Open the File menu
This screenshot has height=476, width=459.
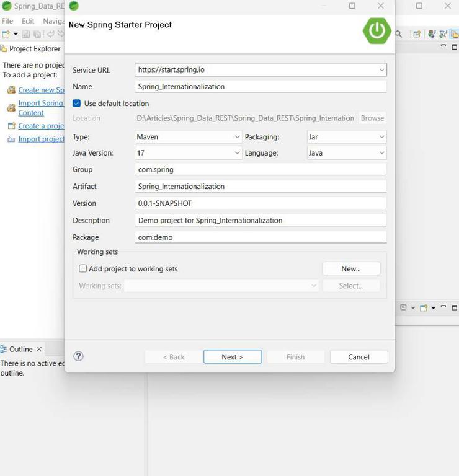[x=7, y=21]
